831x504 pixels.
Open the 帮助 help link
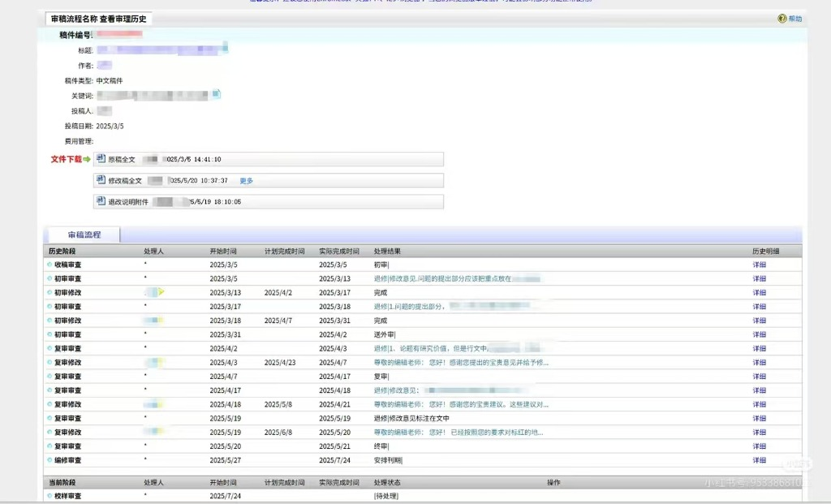point(794,19)
